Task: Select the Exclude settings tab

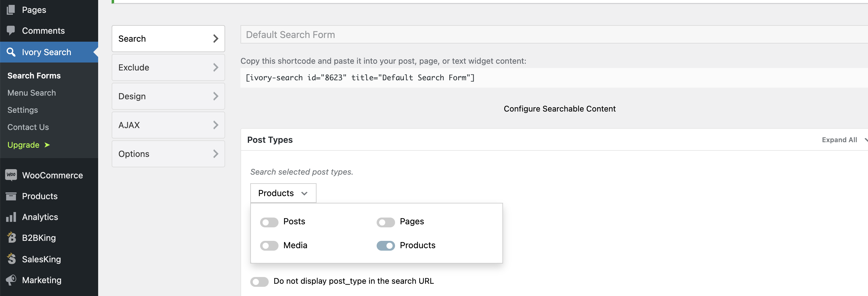Action: click(168, 67)
